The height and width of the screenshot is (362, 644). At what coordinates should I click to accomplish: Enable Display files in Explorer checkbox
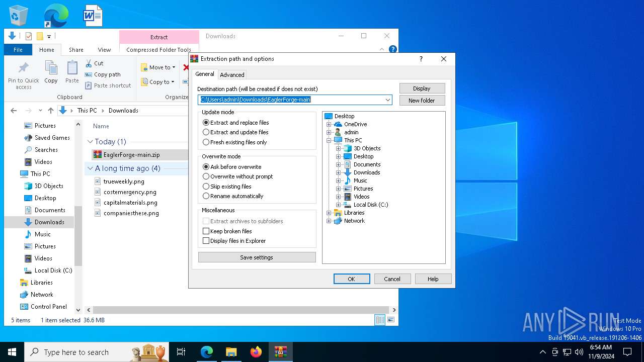[206, 241]
